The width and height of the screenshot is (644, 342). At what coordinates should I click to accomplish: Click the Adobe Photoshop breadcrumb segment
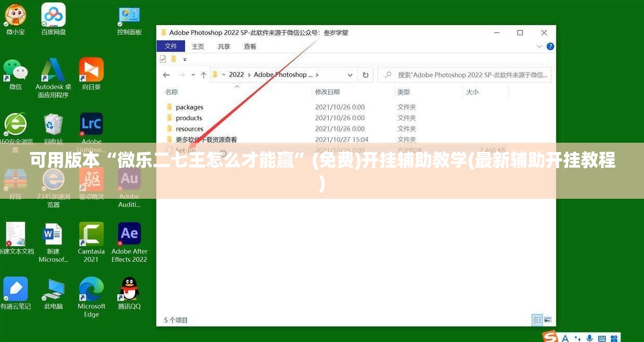pos(283,75)
